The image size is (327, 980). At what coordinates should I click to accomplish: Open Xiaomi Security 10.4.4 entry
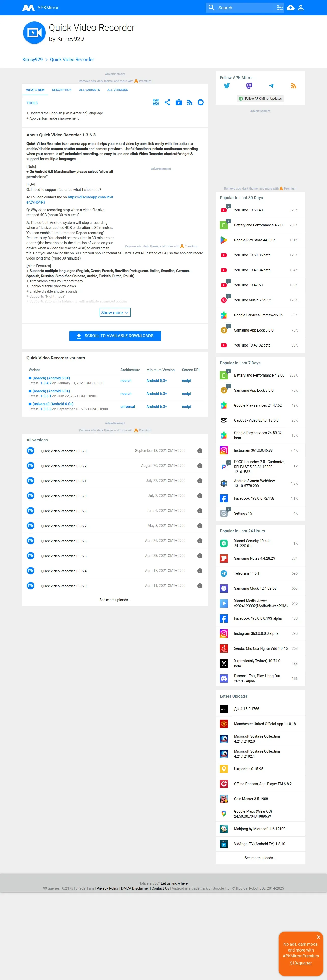(x=252, y=543)
